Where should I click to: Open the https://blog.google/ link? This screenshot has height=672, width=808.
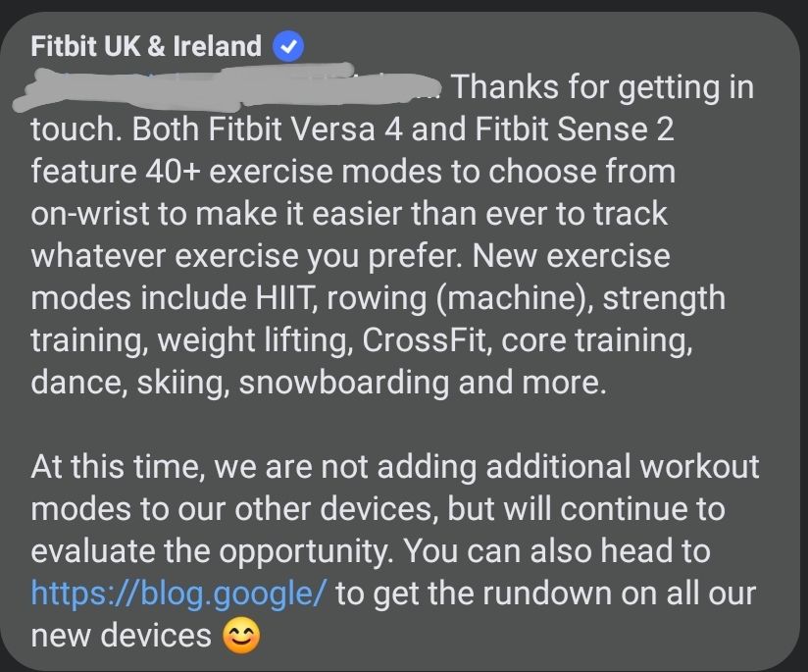pos(178,593)
